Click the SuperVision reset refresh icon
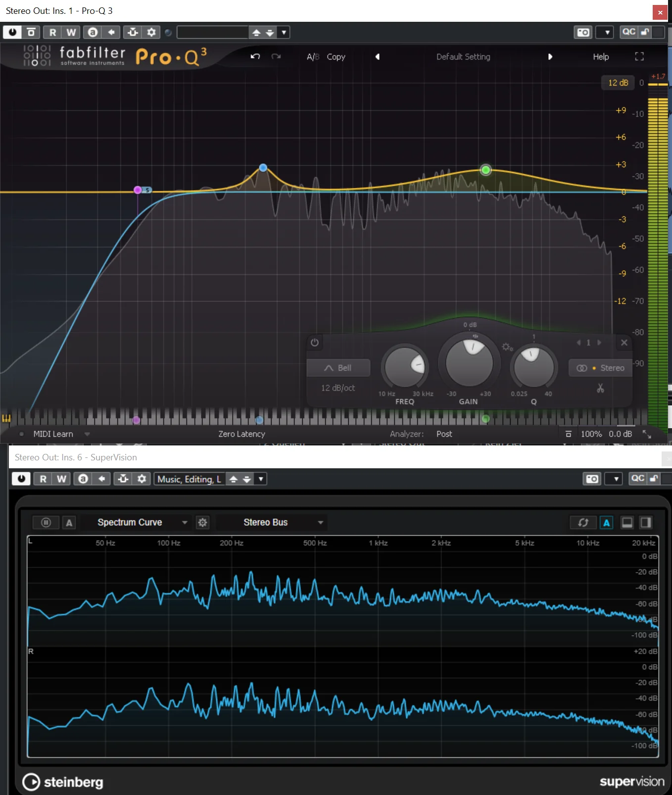The image size is (672, 795). pyautogui.click(x=583, y=522)
